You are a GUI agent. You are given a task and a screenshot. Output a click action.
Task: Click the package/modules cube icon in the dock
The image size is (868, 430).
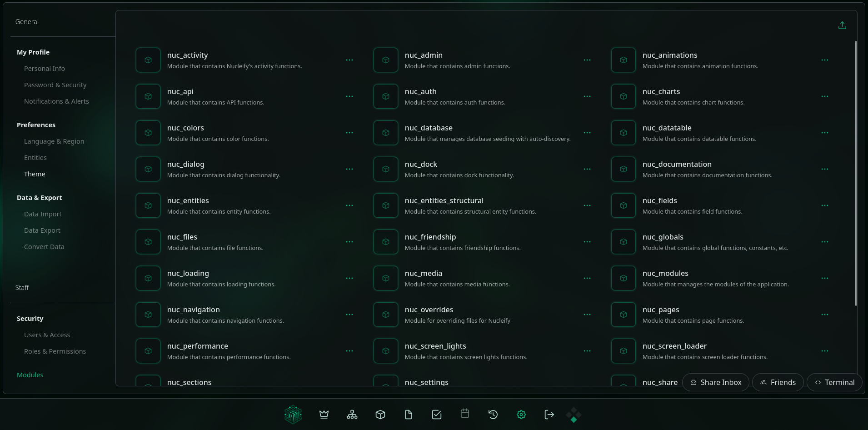click(x=380, y=414)
